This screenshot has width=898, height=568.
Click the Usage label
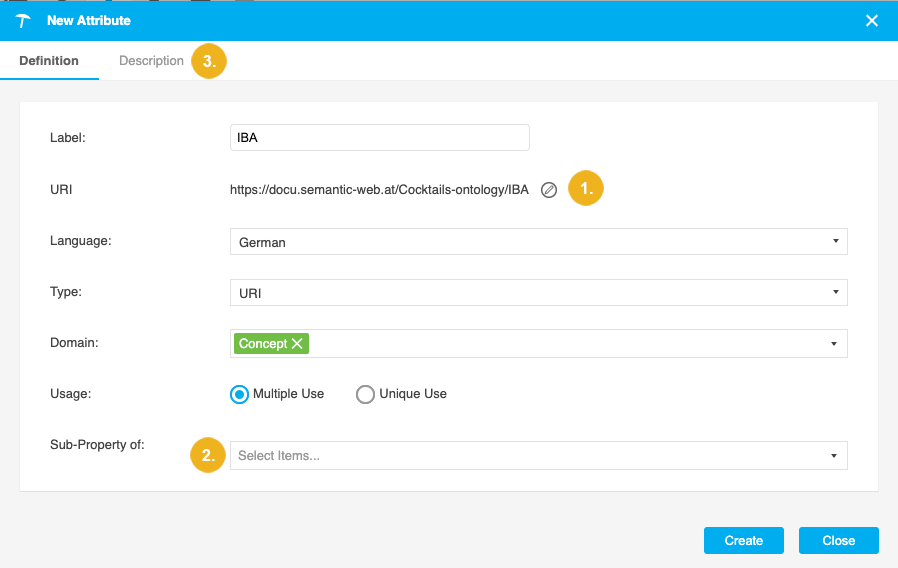click(x=70, y=394)
